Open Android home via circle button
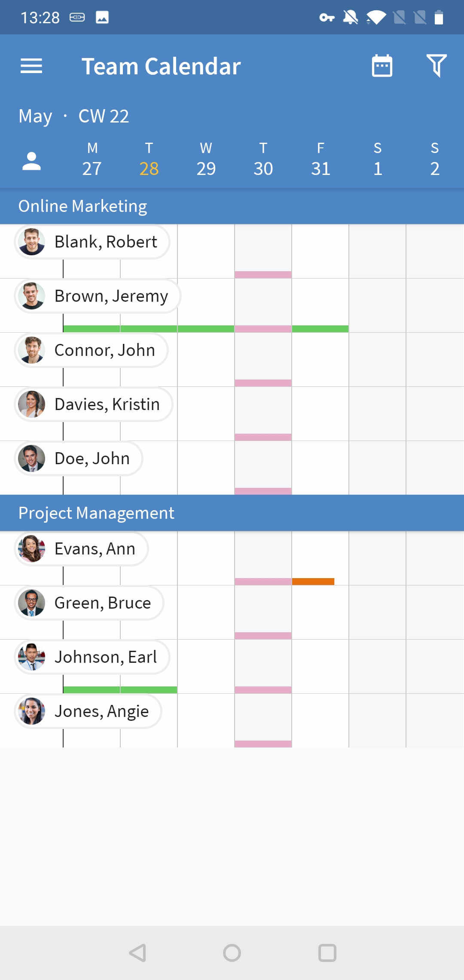 [x=232, y=952]
